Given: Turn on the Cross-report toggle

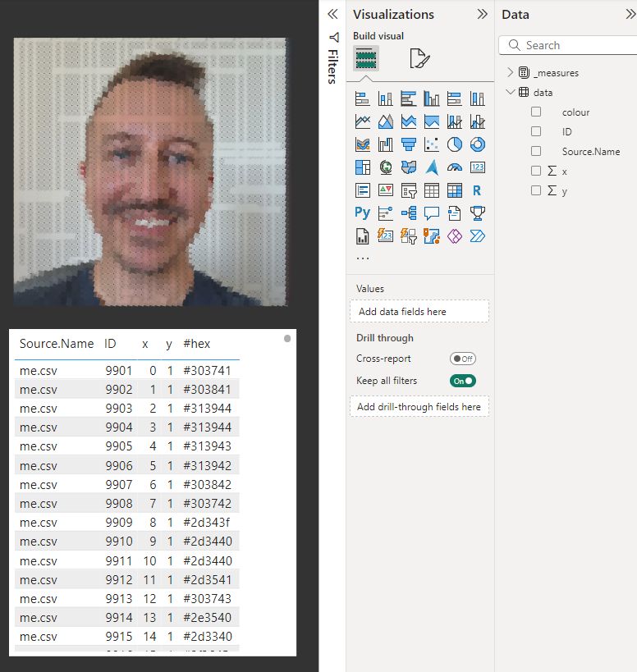Looking at the screenshot, I should 463,359.
